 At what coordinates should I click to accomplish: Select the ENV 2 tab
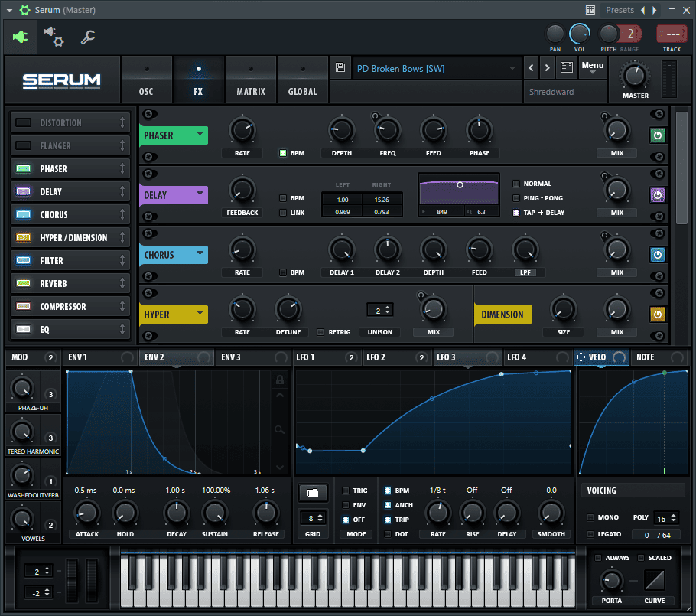176,357
